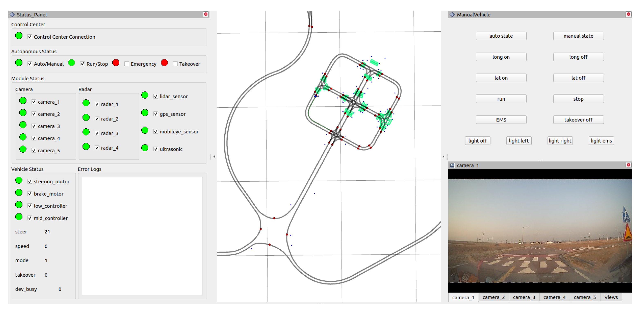Click the red Emergency status indicator
This screenshot has width=644, height=312.
[116, 63]
